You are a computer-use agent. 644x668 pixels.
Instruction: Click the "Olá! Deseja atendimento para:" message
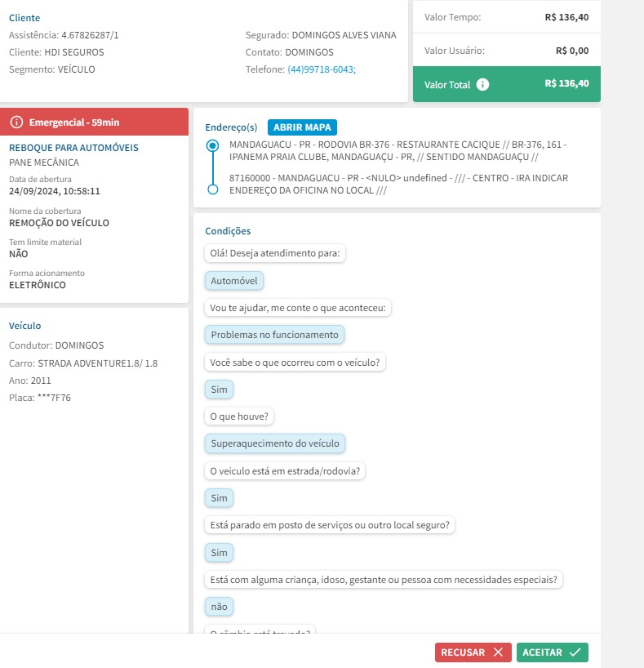click(275, 253)
